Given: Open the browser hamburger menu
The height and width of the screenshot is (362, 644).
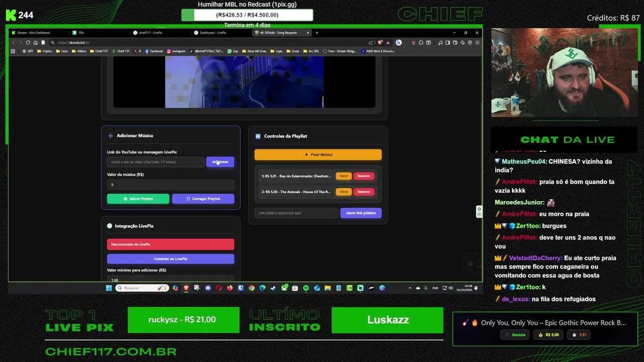Looking at the screenshot, I should click(477, 43).
